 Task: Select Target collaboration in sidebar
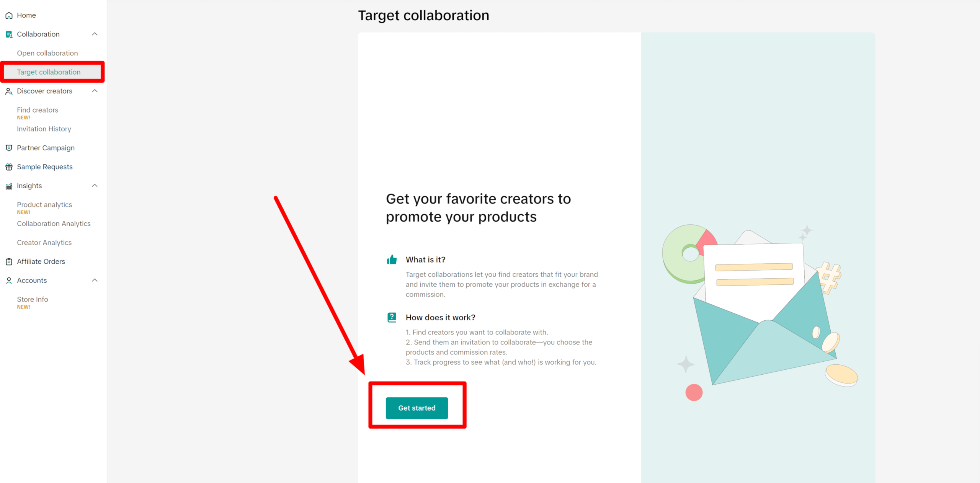(49, 72)
